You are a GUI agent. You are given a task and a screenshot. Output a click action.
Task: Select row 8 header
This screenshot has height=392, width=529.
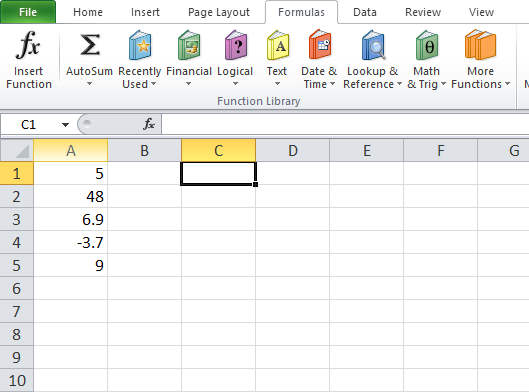pyautogui.click(x=17, y=334)
